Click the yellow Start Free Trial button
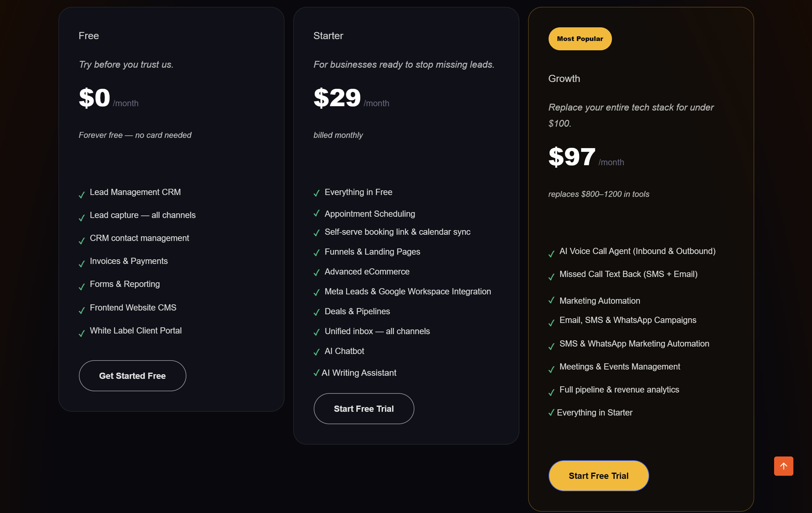 click(x=598, y=476)
